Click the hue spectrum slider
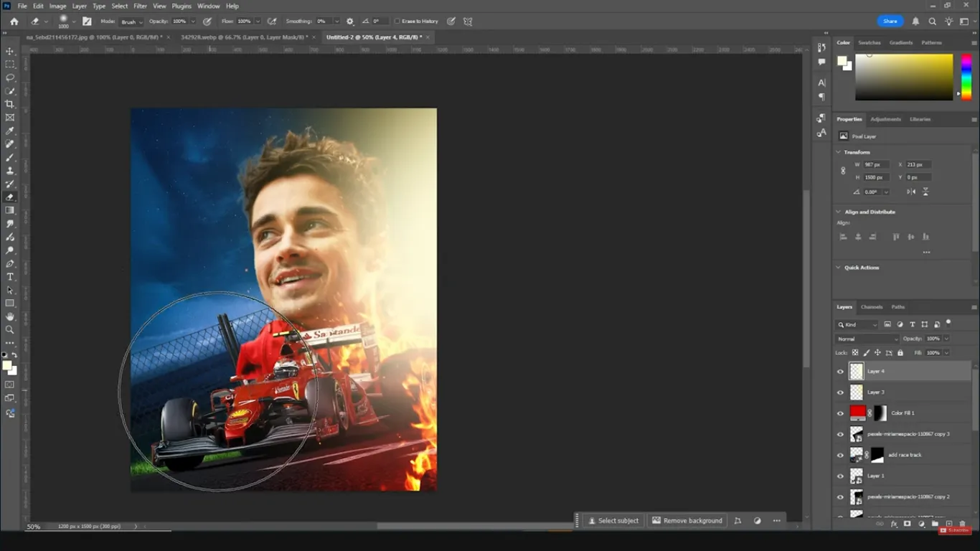The height and width of the screenshot is (551, 980). point(966,77)
